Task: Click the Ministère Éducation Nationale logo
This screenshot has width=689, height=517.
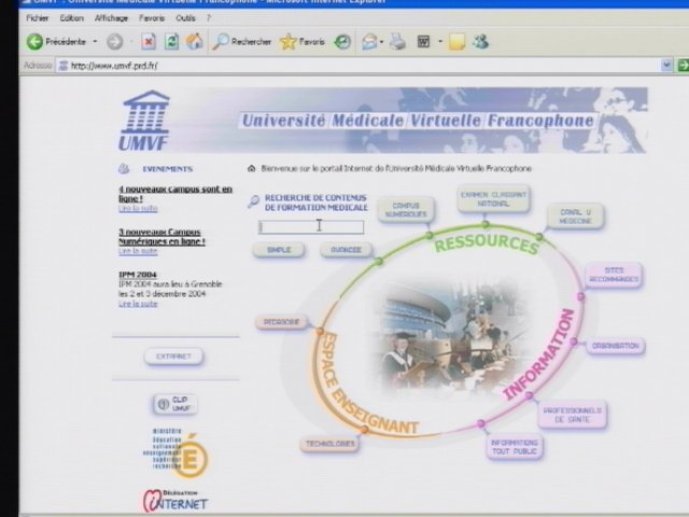Action: tap(175, 453)
